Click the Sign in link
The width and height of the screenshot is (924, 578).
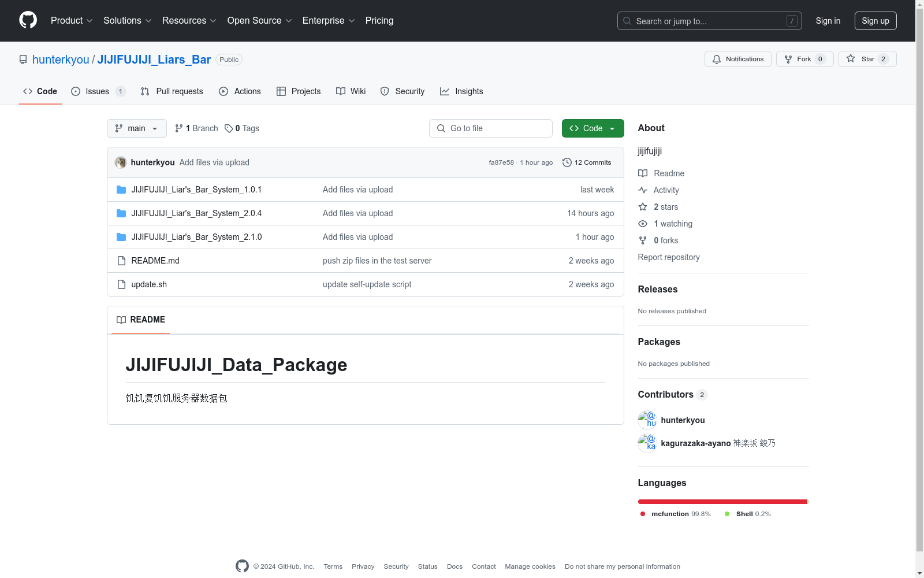828,21
